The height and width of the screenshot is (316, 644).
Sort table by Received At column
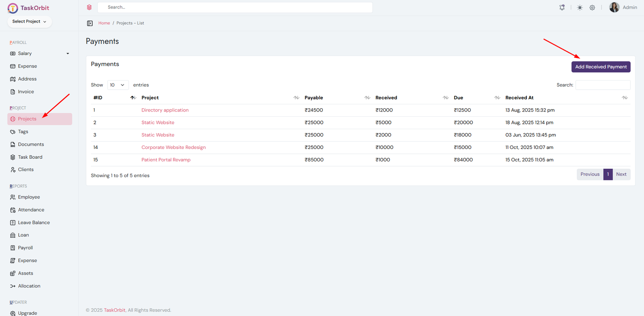coord(567,98)
